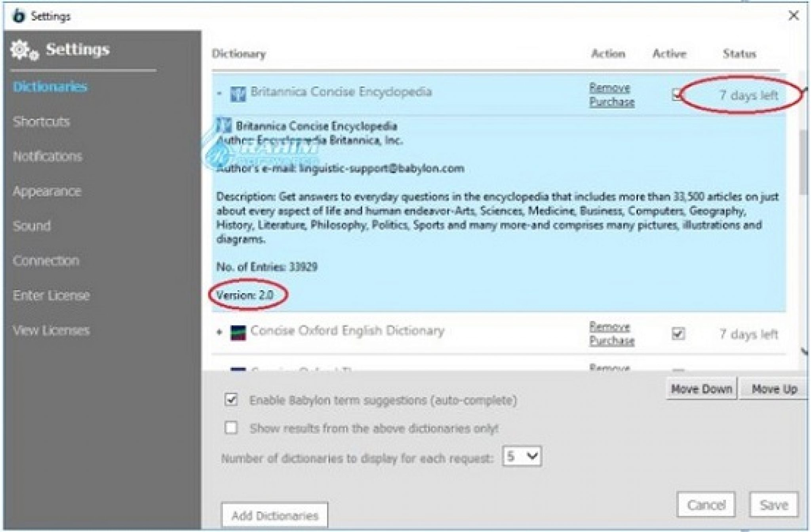Toggle Active checkbox for Concise Oxford English Dictionary
This screenshot has width=811, height=532.
pos(678,334)
